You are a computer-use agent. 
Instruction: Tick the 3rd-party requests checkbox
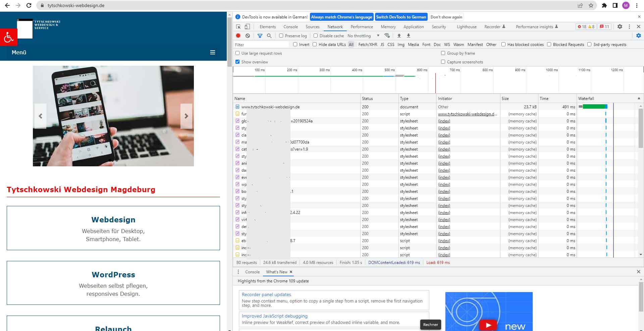tap(589, 44)
